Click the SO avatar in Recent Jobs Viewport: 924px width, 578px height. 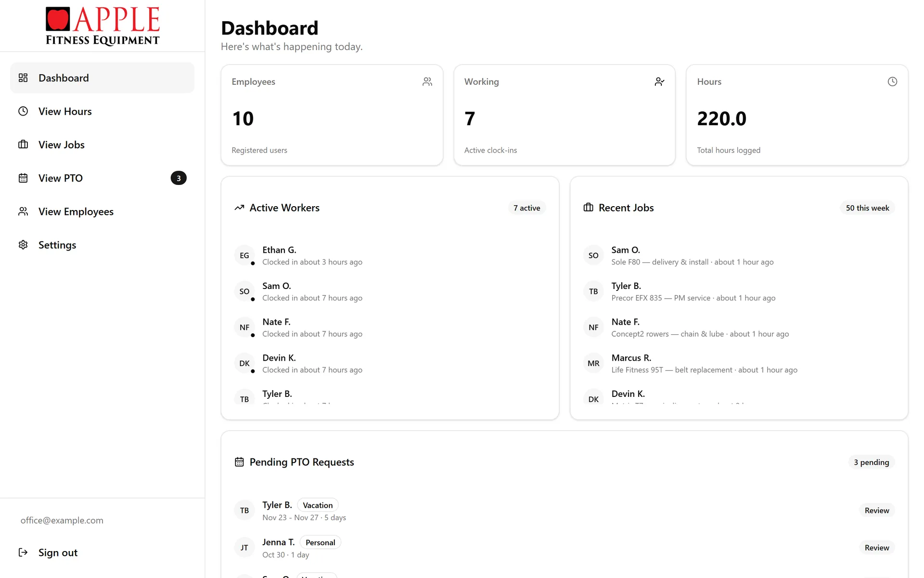pyautogui.click(x=593, y=255)
